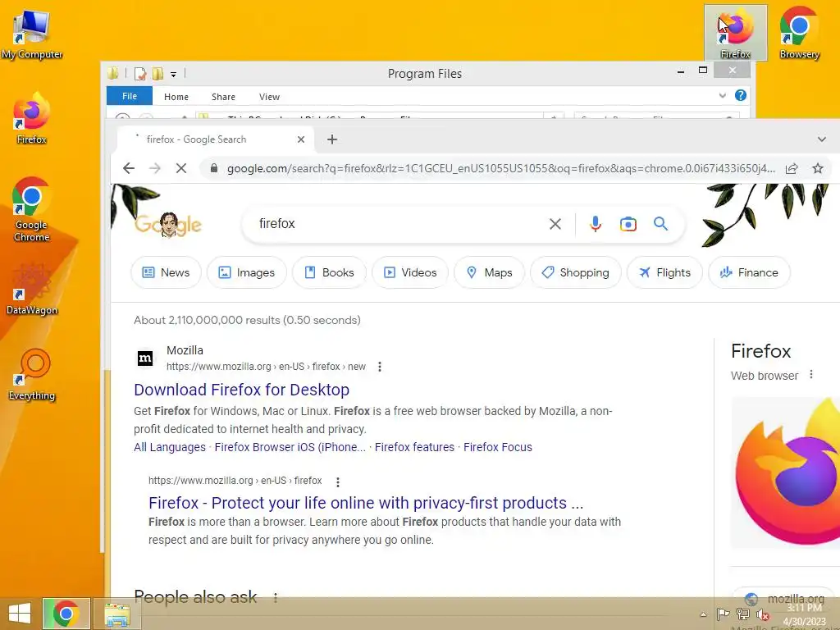Open the Firefox Focus sitelink
This screenshot has height=630, width=840.
click(498, 447)
